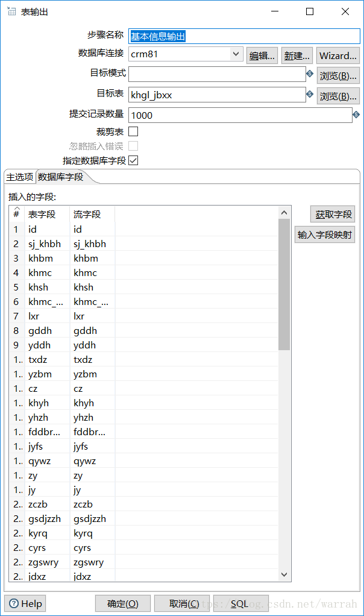Click the 提交记录数量 field showing 1000

click(240, 115)
